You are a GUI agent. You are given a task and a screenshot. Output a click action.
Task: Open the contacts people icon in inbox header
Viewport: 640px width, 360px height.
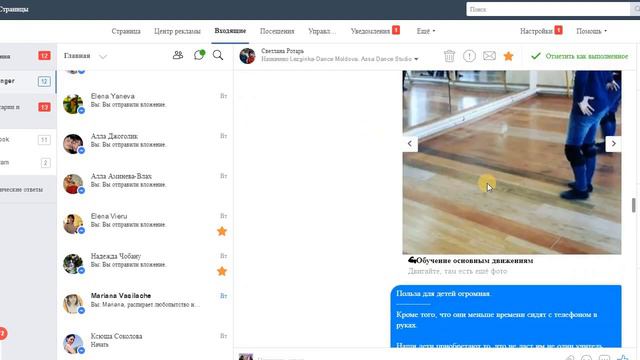click(x=178, y=55)
